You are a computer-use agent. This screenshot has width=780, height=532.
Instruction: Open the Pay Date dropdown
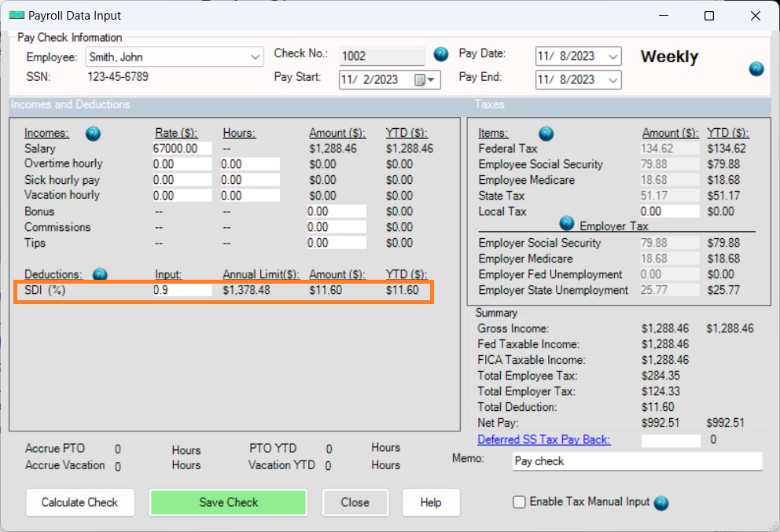point(613,56)
